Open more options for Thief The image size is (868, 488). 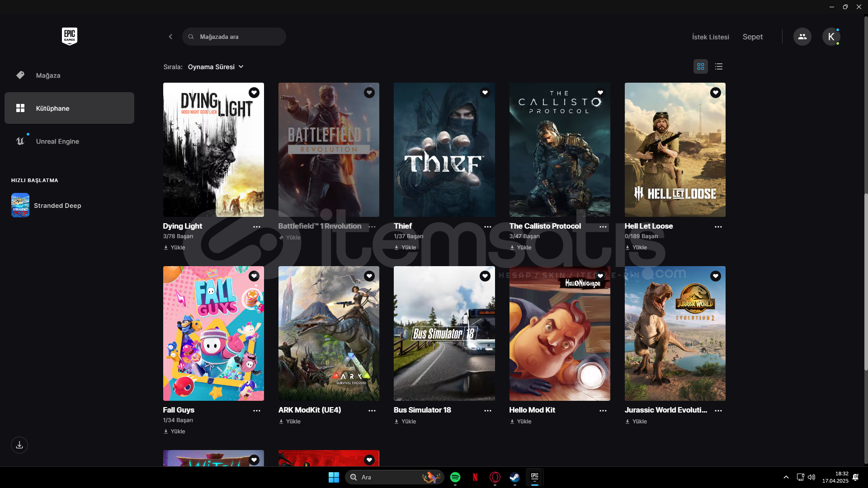[x=488, y=227]
